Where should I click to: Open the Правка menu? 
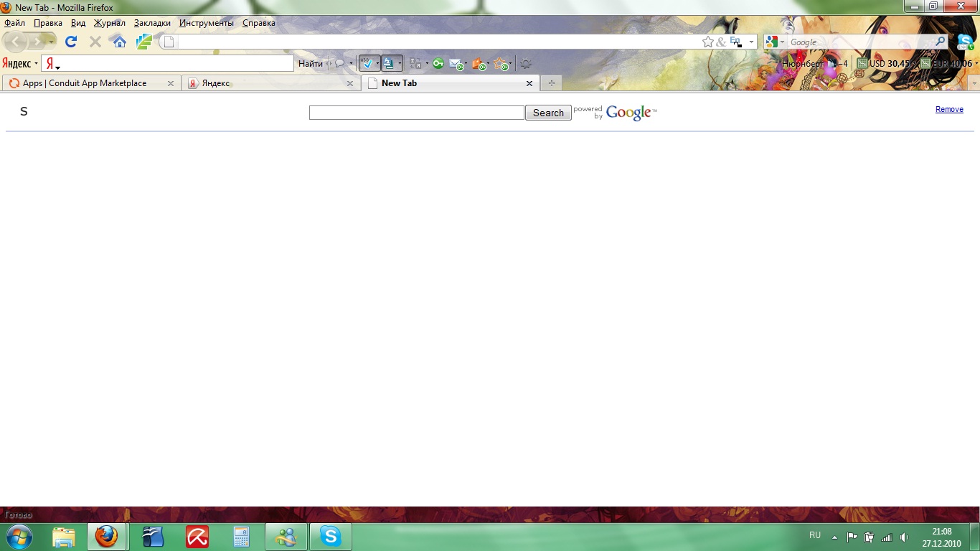(x=48, y=23)
